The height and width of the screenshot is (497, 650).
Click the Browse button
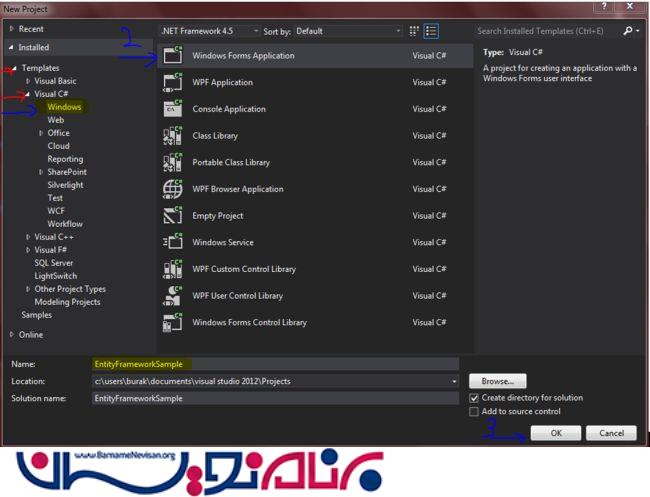(x=497, y=381)
